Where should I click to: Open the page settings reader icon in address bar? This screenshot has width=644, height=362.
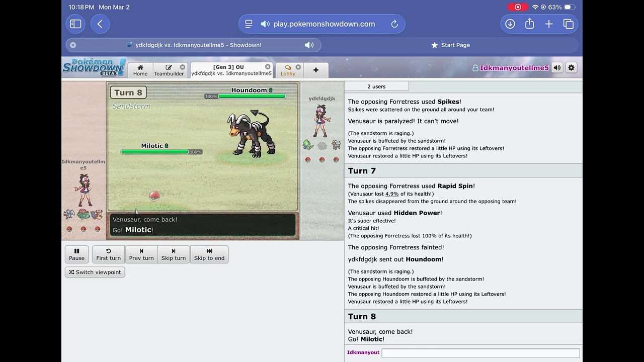point(249,24)
